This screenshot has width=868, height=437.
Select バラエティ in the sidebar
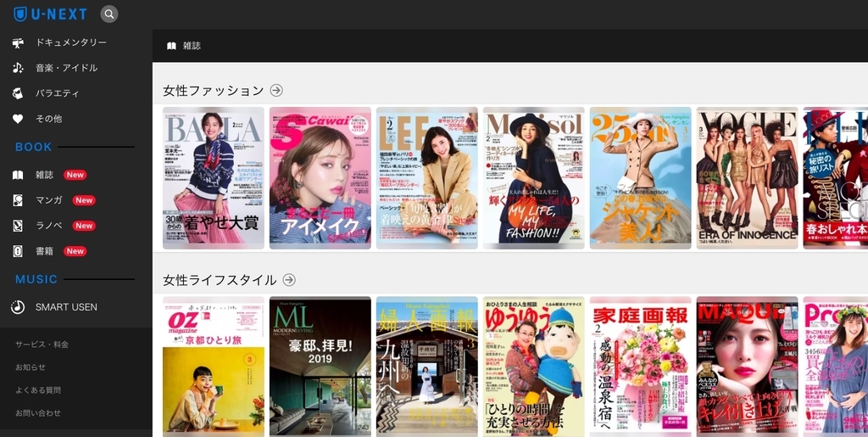click(x=58, y=93)
